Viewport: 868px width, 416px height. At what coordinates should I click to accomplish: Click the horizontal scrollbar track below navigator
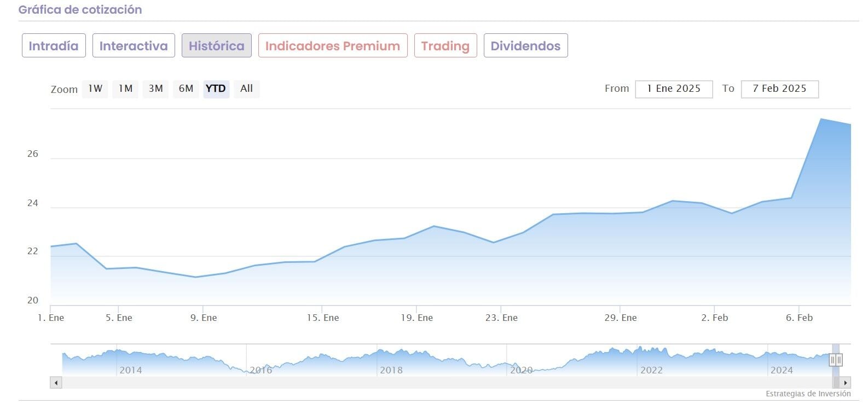click(438, 383)
